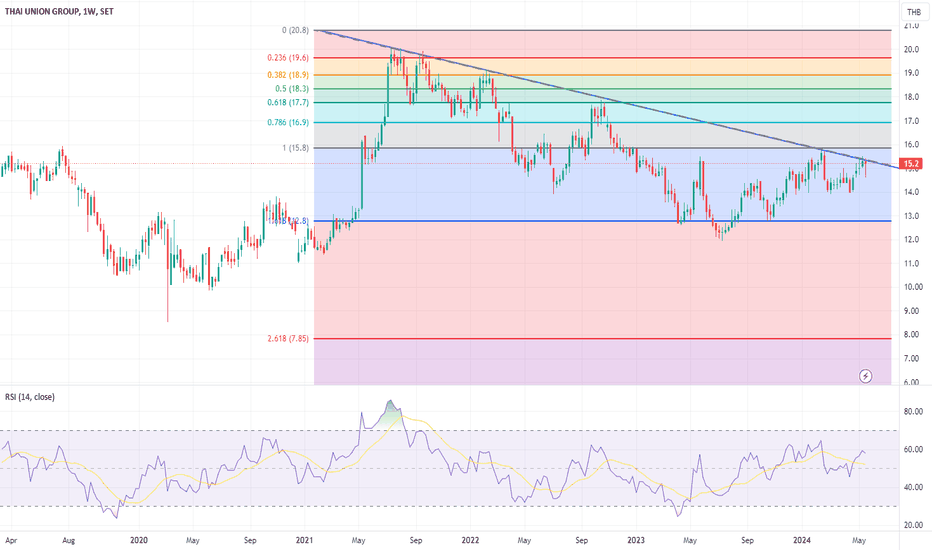Screen dimensions: 932x550
Task: Click the THAI UNION GROUP, 1W, SET title
Action: point(59,11)
